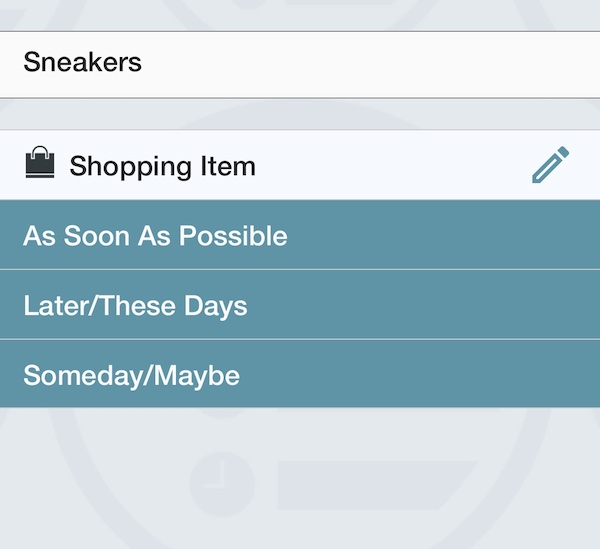Tap the As Soon As Possible row
This screenshot has width=600, height=549.
coord(300,235)
